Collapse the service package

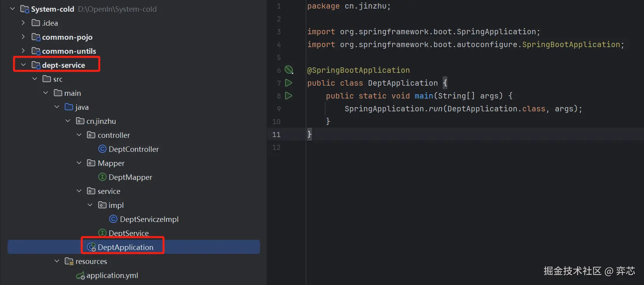click(79, 191)
